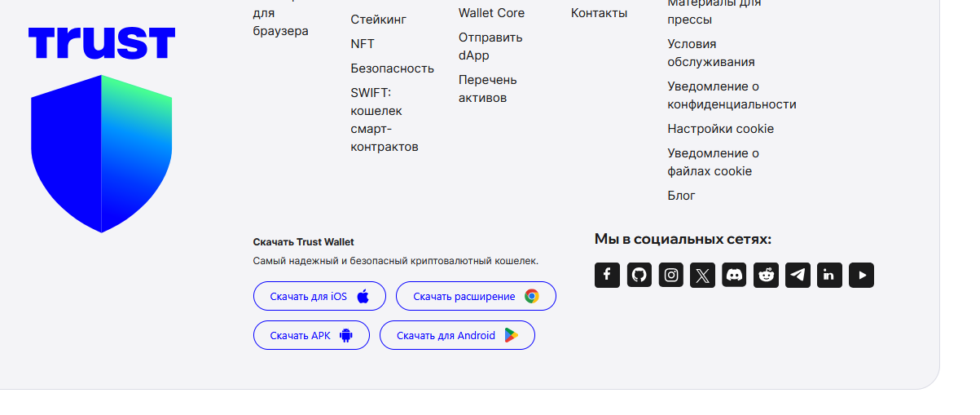Click the "Скачать расширение" Chrome button

[x=476, y=297]
